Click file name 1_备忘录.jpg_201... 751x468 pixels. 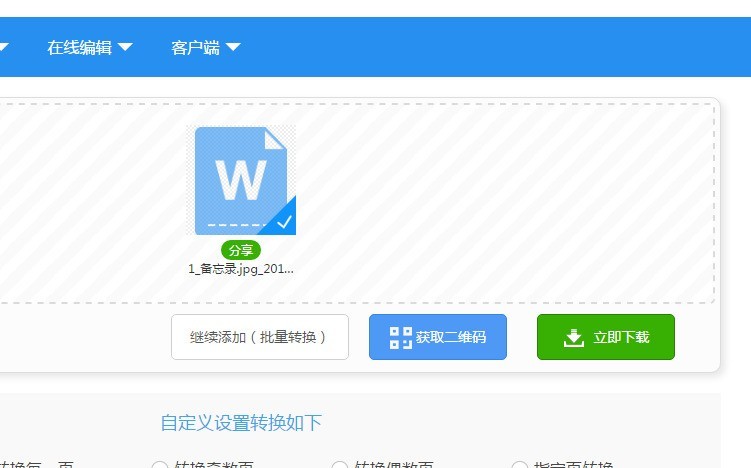pos(241,269)
